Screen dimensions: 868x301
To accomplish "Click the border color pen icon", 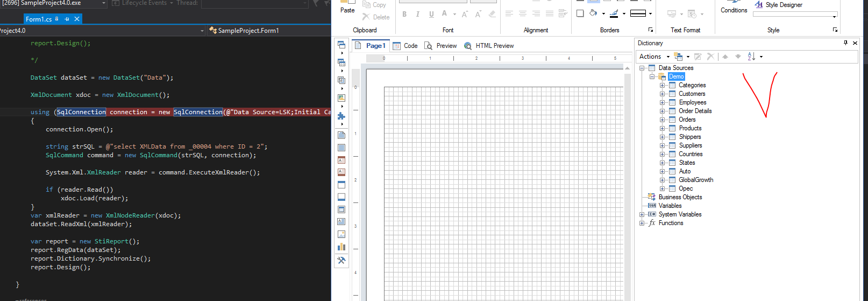I will [614, 13].
